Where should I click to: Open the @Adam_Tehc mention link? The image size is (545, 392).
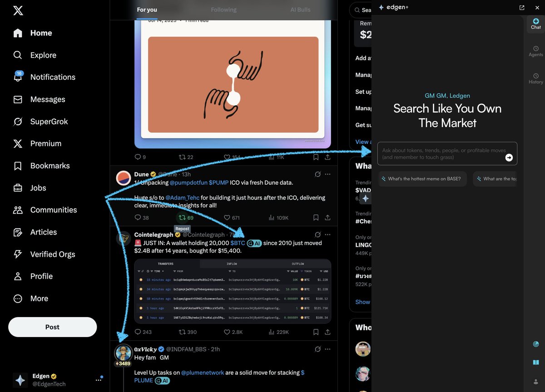[183, 198]
